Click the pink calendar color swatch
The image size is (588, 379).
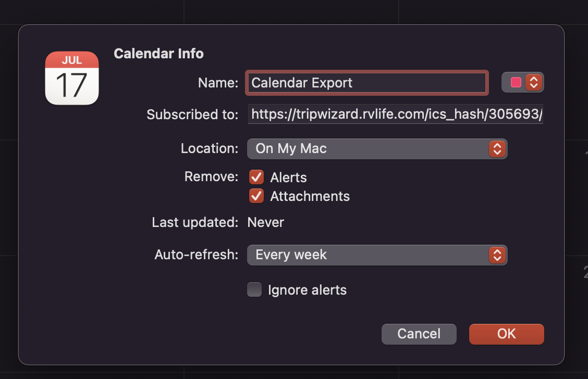tap(516, 82)
